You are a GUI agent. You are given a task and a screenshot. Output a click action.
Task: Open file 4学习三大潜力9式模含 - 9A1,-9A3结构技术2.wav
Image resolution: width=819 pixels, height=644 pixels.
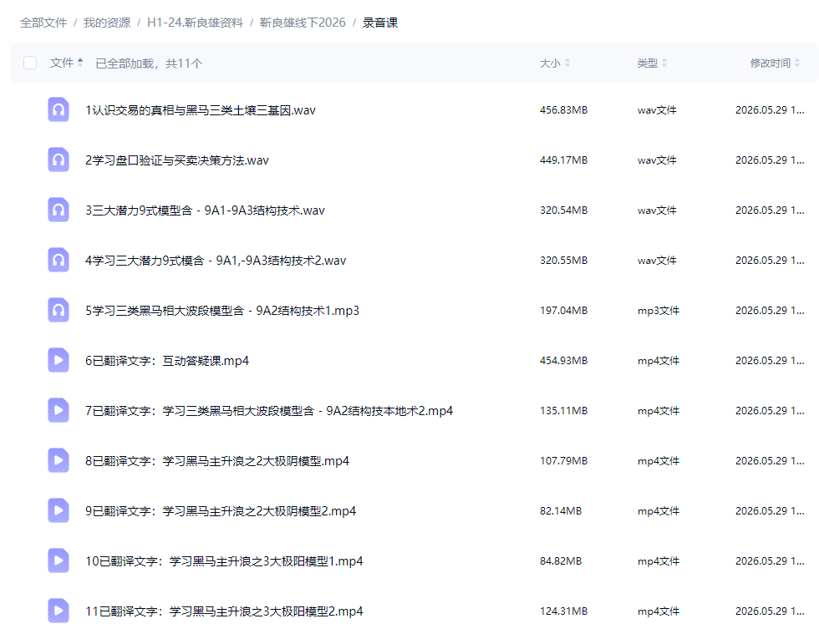point(216,261)
